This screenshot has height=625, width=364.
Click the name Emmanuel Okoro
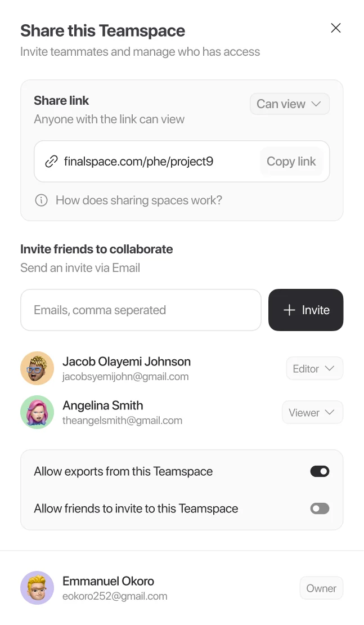pos(109,581)
